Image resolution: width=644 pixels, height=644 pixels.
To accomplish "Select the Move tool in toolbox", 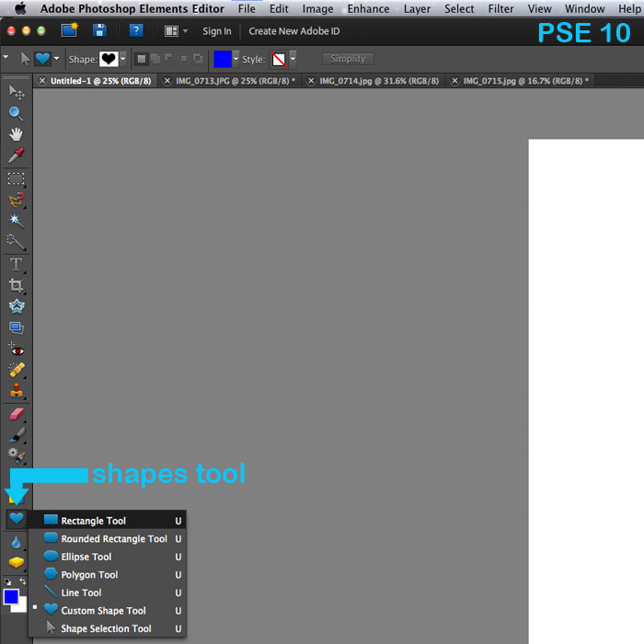I will pyautogui.click(x=17, y=93).
